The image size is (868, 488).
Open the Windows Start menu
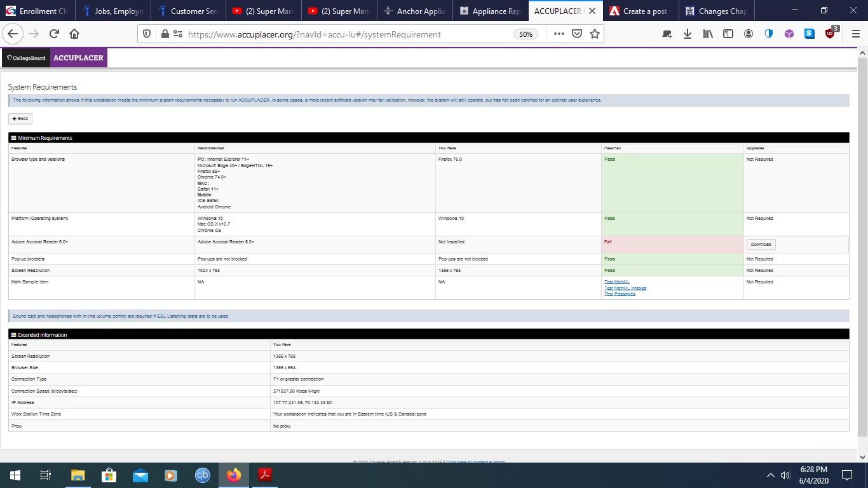pyautogui.click(x=15, y=475)
